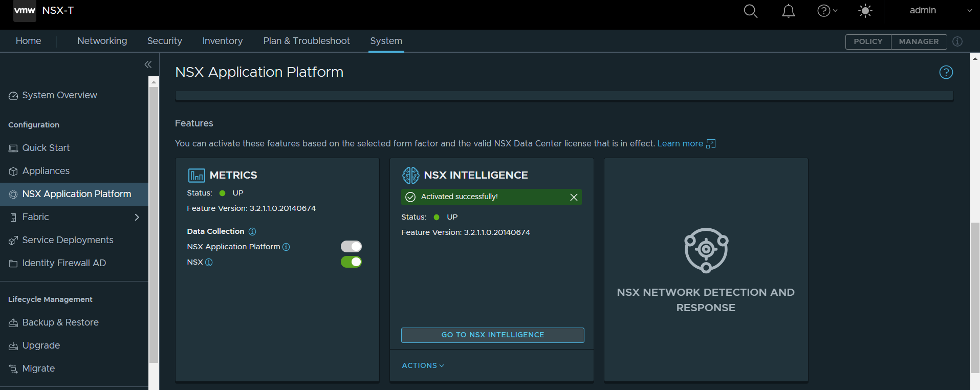Image resolution: width=980 pixels, height=390 pixels.
Task: Toggle NSX data collection switch
Action: [351, 262]
